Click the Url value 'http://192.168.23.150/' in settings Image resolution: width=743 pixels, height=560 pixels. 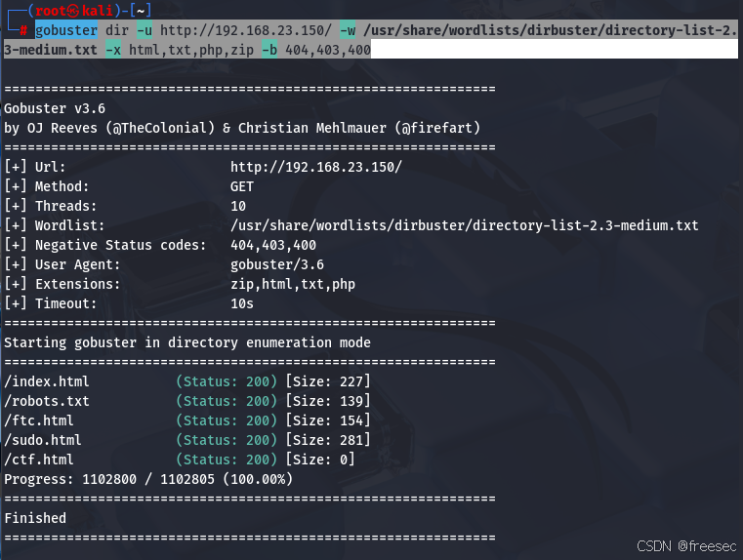pyautogui.click(x=316, y=167)
